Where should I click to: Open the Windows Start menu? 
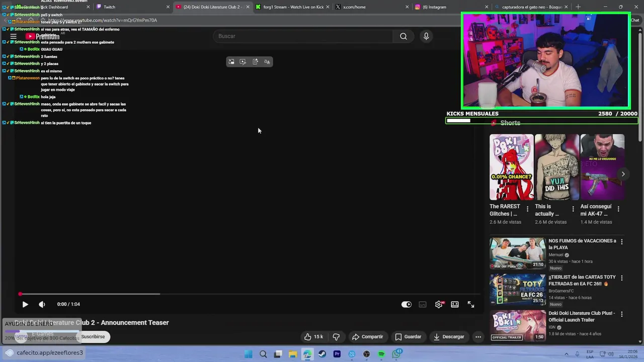(x=248, y=354)
